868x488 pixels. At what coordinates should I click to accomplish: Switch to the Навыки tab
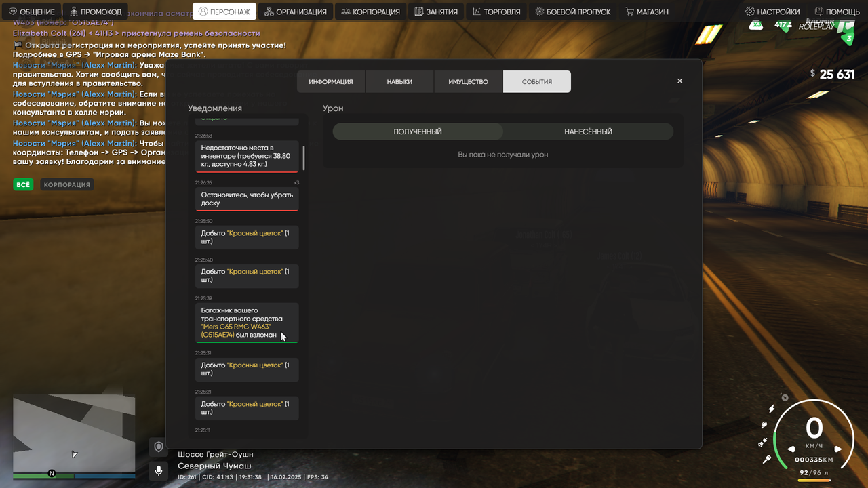399,81
